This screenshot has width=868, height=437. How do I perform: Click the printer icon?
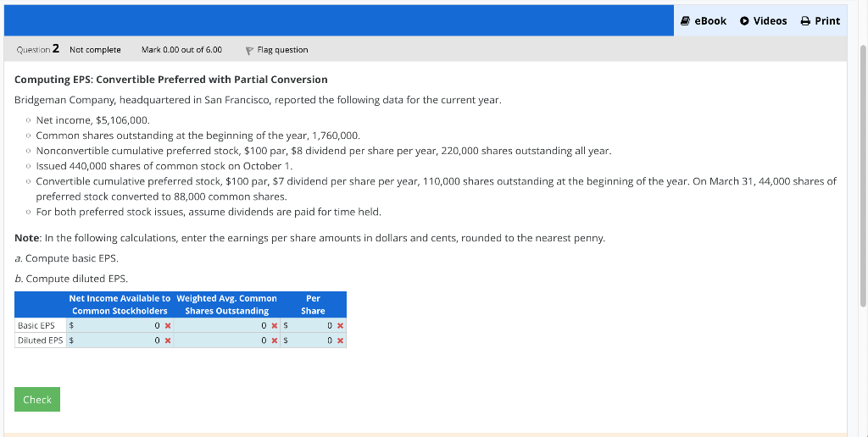pyautogui.click(x=805, y=21)
